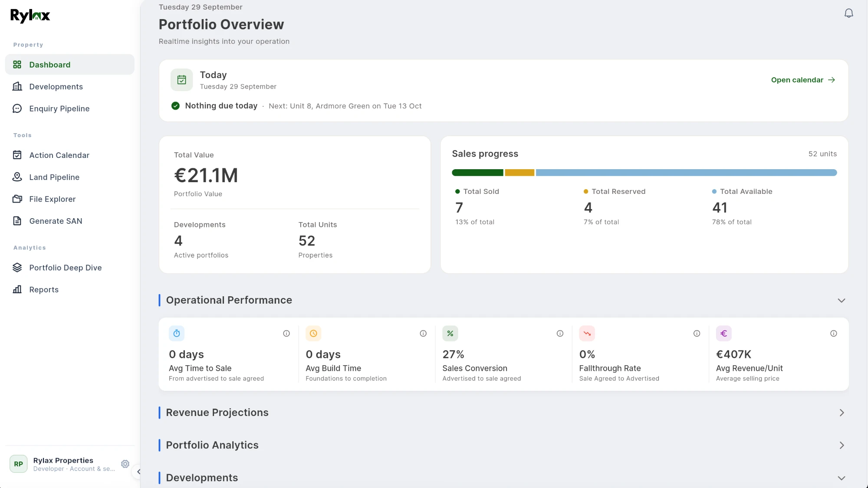Open Action Calendar in the sidebar
Screen dimensions: 868x488
coord(70,155)
